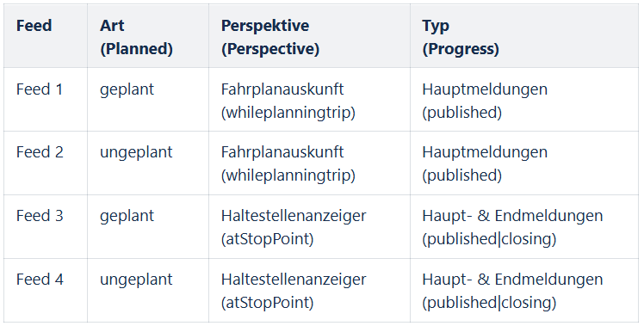Click ungeplant in the Feed 2 row
The height and width of the screenshot is (326, 644).
[136, 153]
